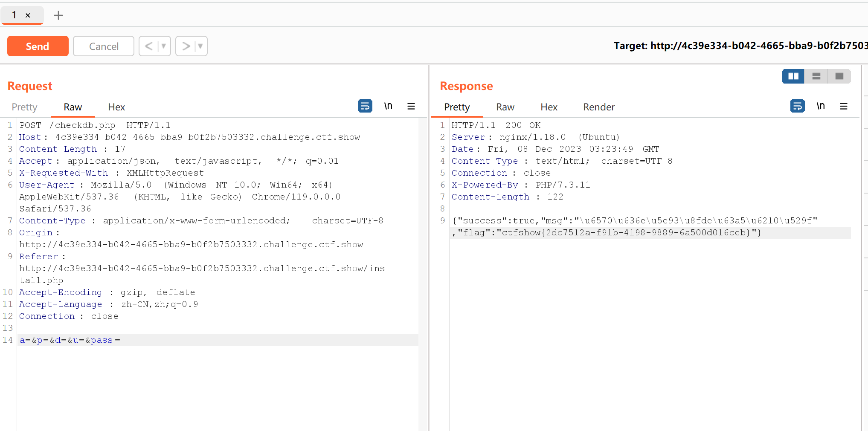Viewport: 868px width, 431px height.
Task: Edit the target URL
Action: coord(740,46)
